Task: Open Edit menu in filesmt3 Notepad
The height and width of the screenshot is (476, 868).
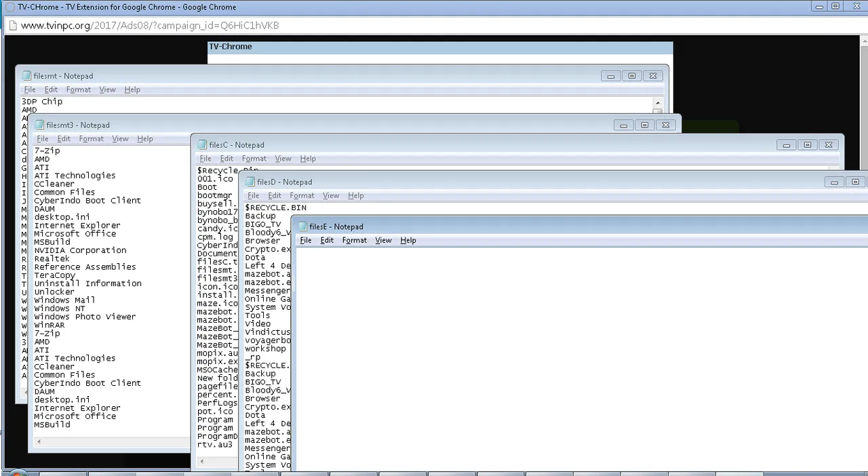Action: pyautogui.click(x=64, y=138)
